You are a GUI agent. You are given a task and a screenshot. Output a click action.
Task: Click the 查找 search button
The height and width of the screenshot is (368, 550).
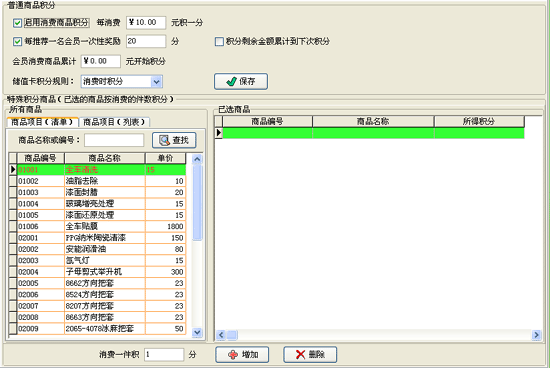tap(174, 140)
